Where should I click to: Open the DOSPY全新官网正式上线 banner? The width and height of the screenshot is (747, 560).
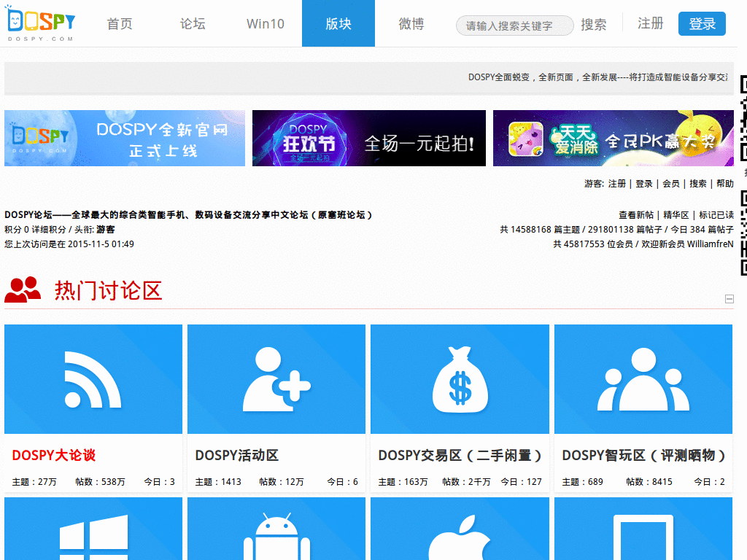[125, 138]
